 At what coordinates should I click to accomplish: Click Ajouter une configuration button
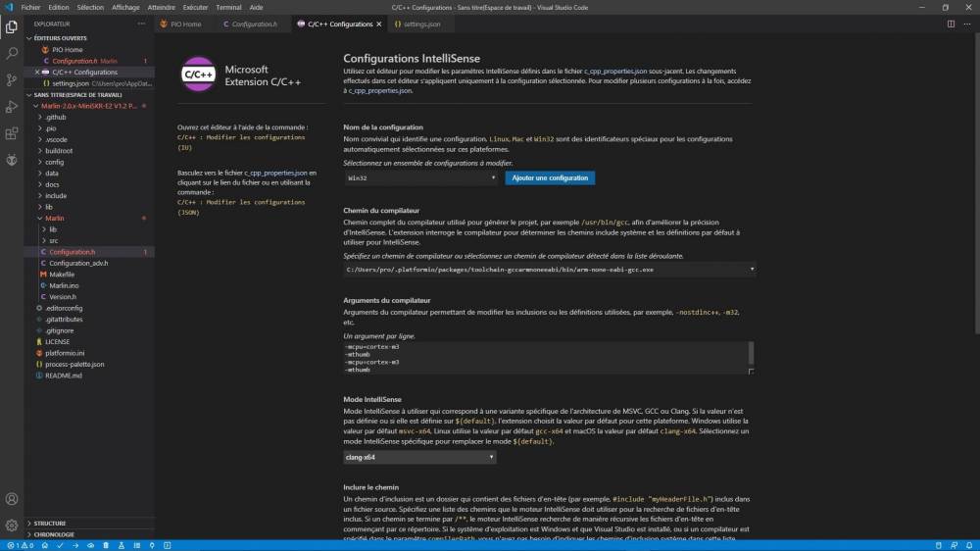coord(550,178)
